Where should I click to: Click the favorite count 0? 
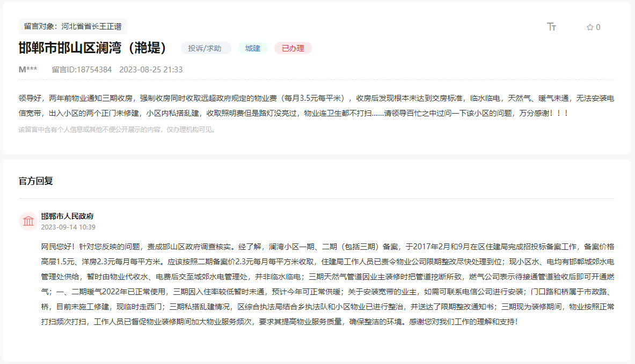[x=598, y=27]
